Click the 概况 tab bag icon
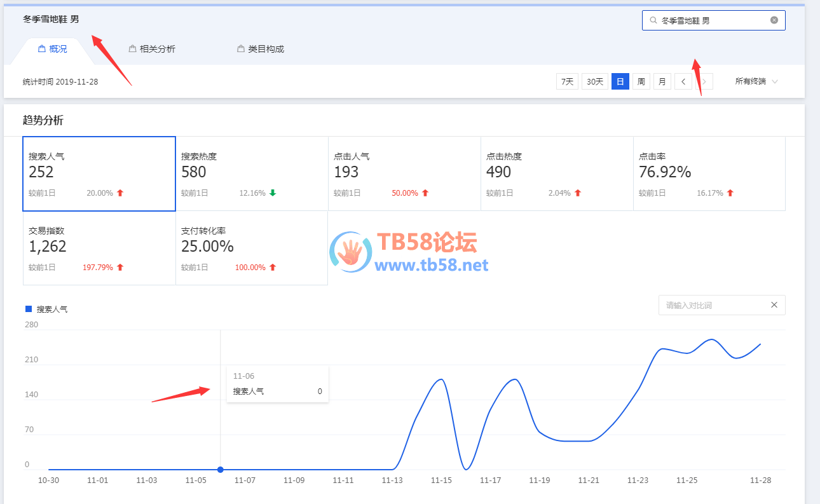 (x=42, y=49)
